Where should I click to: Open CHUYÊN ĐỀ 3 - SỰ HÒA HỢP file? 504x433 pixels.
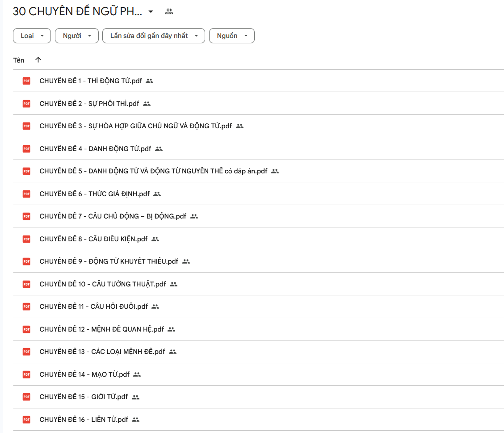pos(135,126)
